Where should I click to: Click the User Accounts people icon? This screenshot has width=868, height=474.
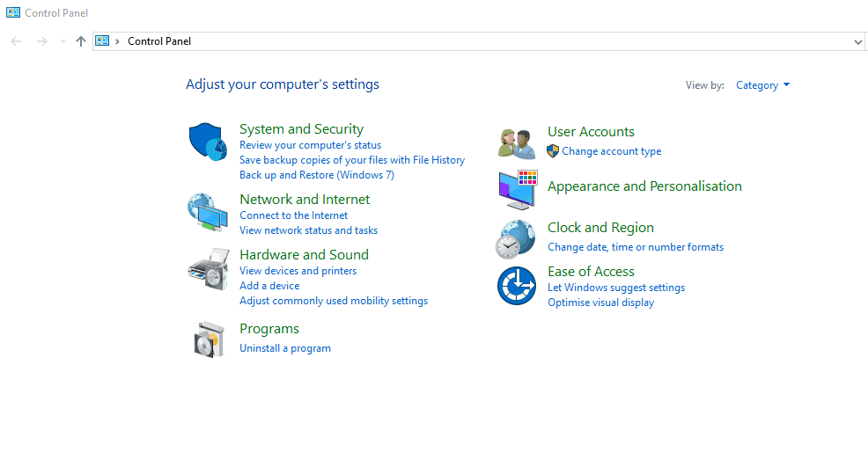point(517,143)
